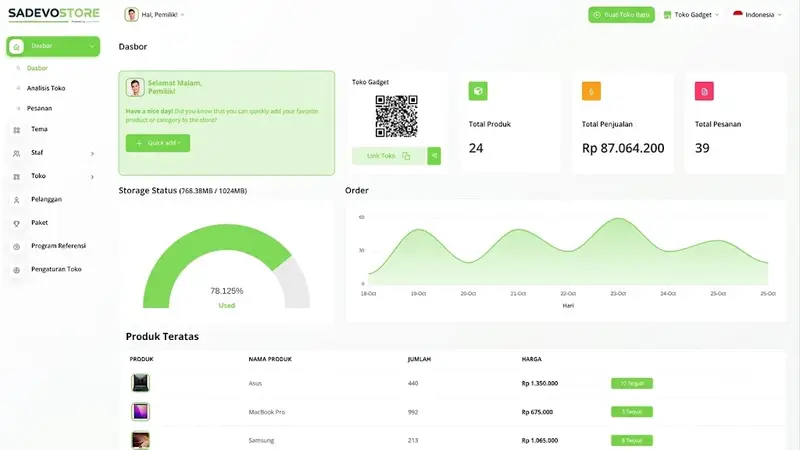Click the Asus product thumbnail
Image resolution: width=800 pixels, height=450 pixels.
point(140,383)
